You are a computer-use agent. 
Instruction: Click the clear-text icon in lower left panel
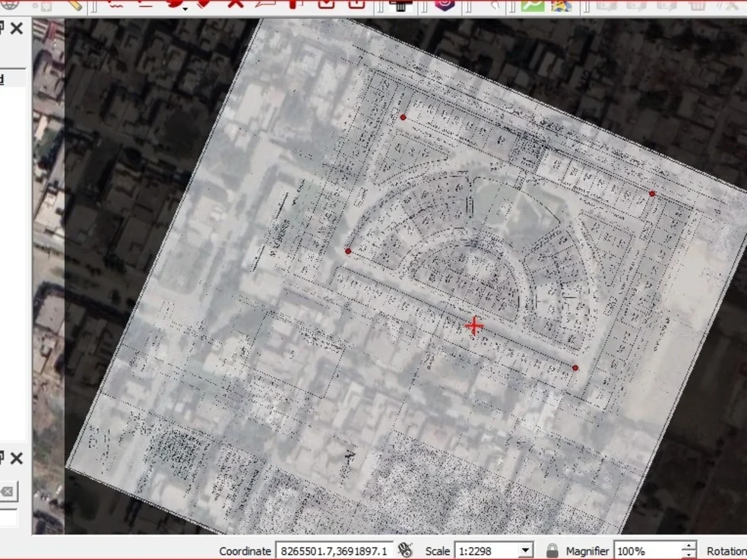(x=7, y=491)
